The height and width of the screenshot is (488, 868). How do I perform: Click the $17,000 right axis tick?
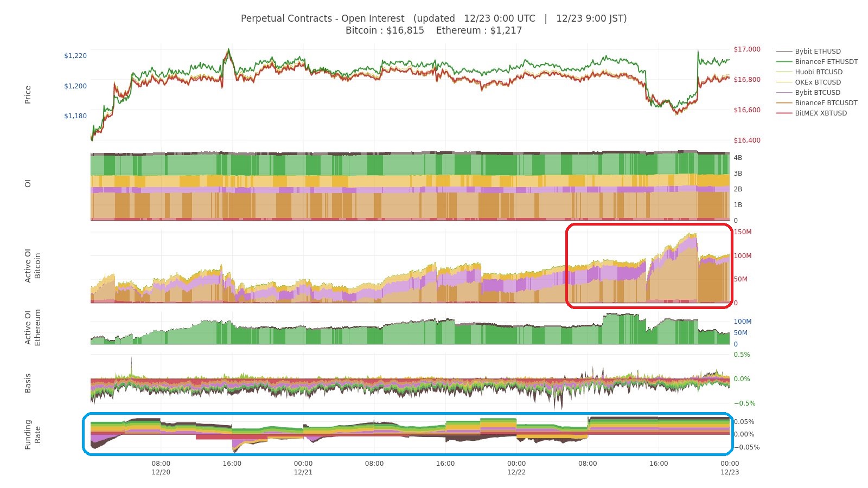(x=747, y=49)
